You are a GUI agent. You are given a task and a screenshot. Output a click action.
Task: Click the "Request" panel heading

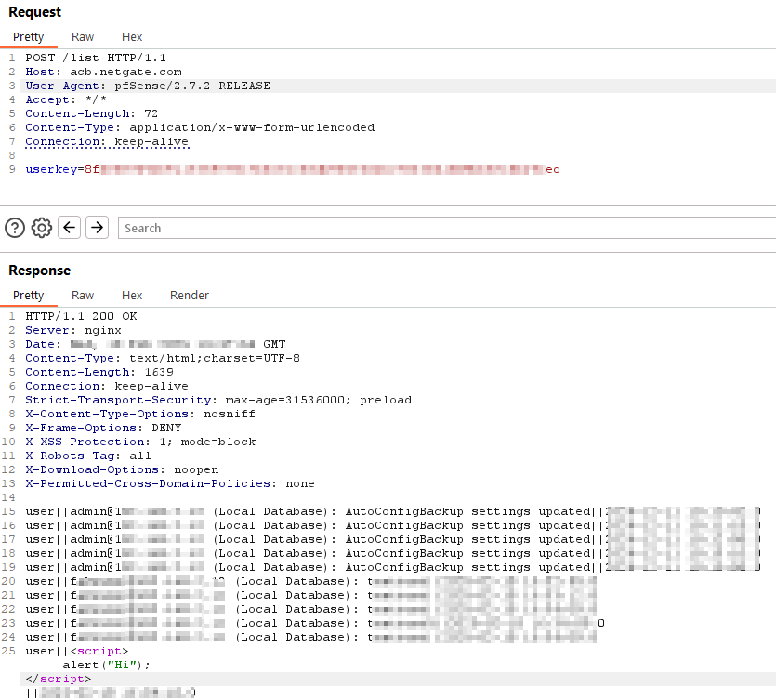tap(34, 12)
